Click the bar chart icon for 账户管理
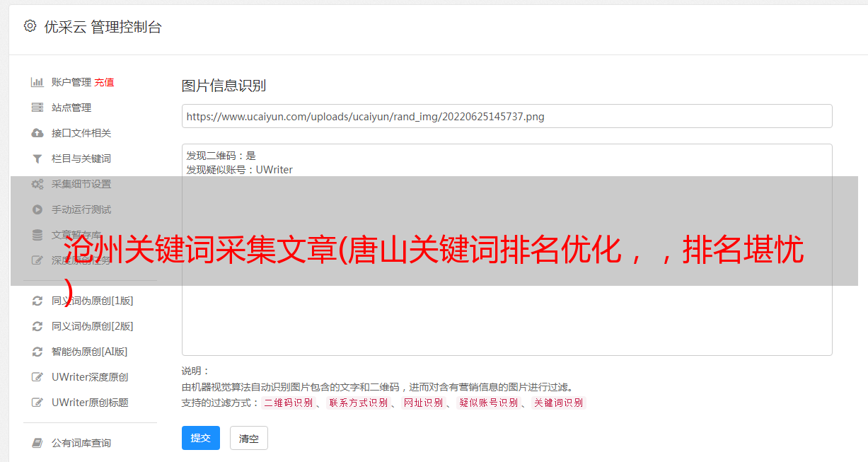Viewport: 868px width, 462px height. (x=37, y=82)
